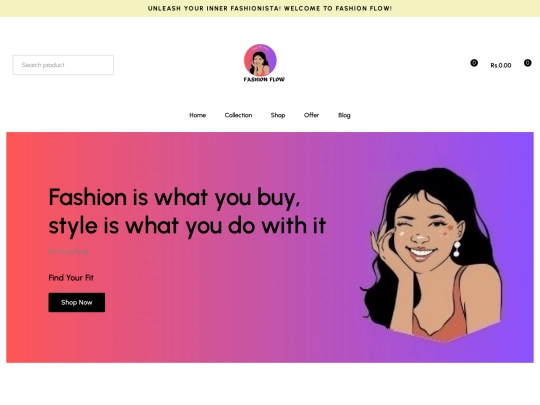Click the FASHION FLOW wordmark under the logo

tap(264, 80)
